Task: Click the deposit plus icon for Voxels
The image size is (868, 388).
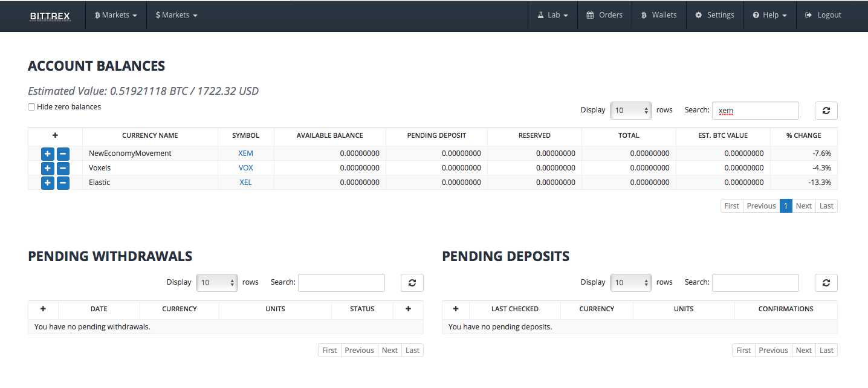Action: point(48,168)
